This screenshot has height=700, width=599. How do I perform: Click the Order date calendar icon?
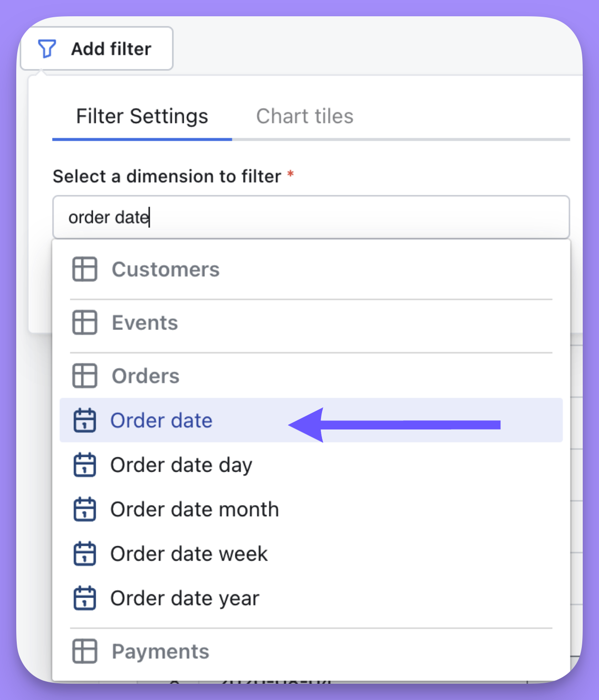click(x=85, y=420)
